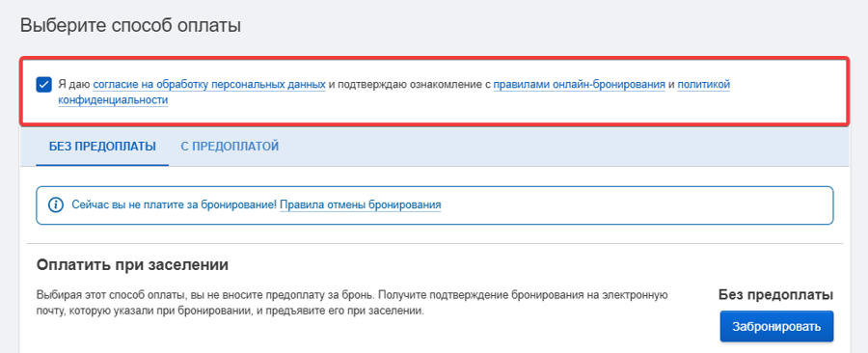Click the Сейчас вы не платите за бронирование text
868x353 pixels.
pyautogui.click(x=174, y=205)
